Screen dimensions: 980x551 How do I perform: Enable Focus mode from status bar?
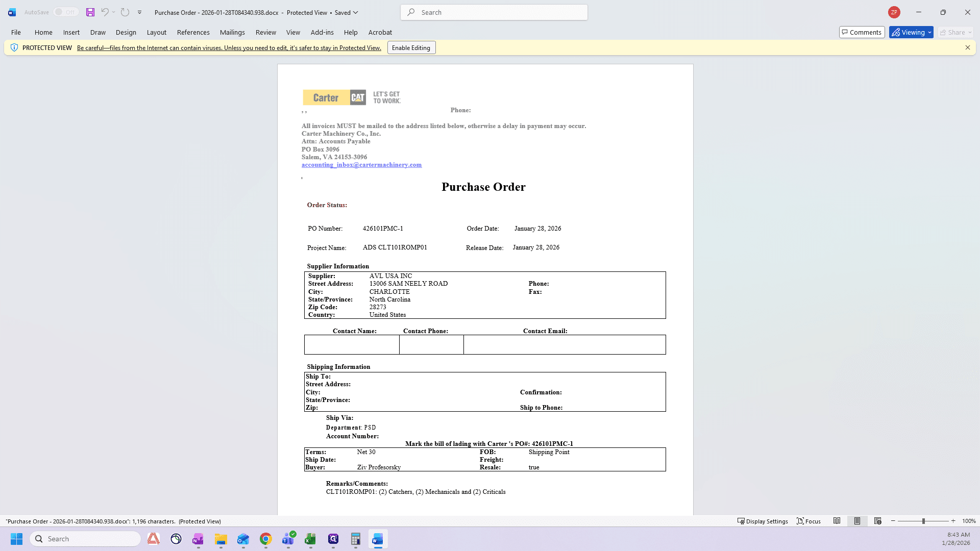click(x=809, y=521)
